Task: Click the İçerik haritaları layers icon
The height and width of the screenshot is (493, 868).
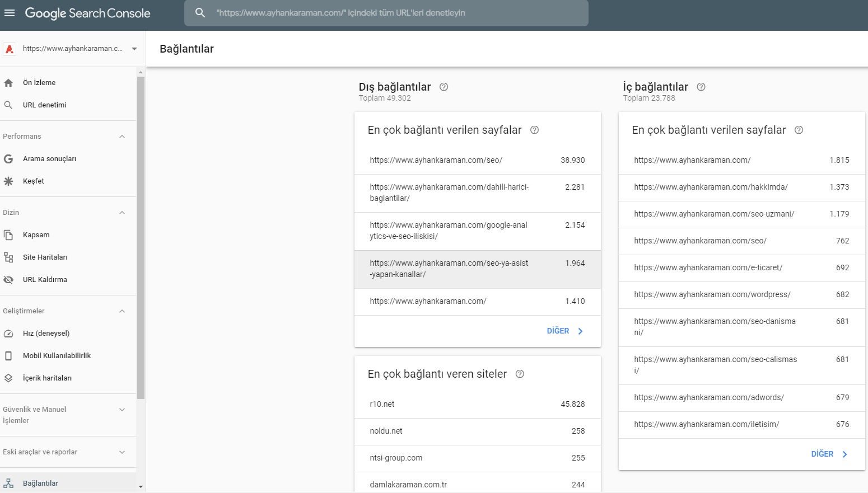Action: (x=8, y=378)
